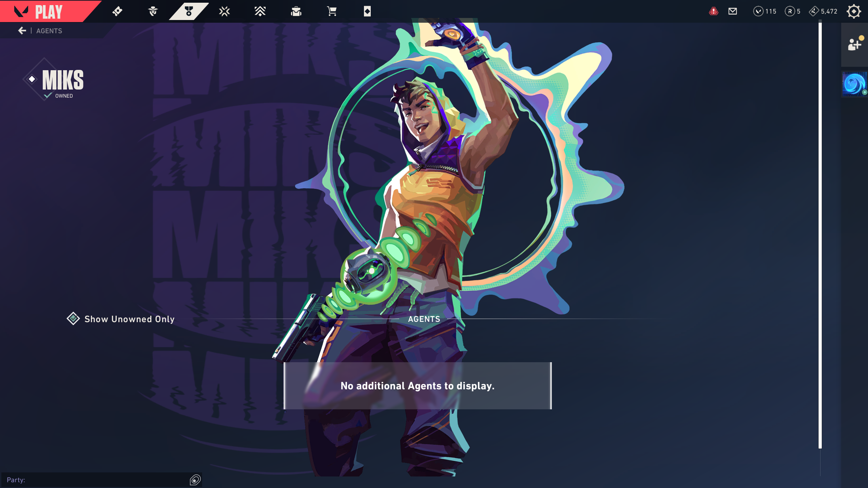Image resolution: width=868 pixels, height=488 pixels.
Task: Open the Premier chevrons icon
Action: [x=260, y=11]
